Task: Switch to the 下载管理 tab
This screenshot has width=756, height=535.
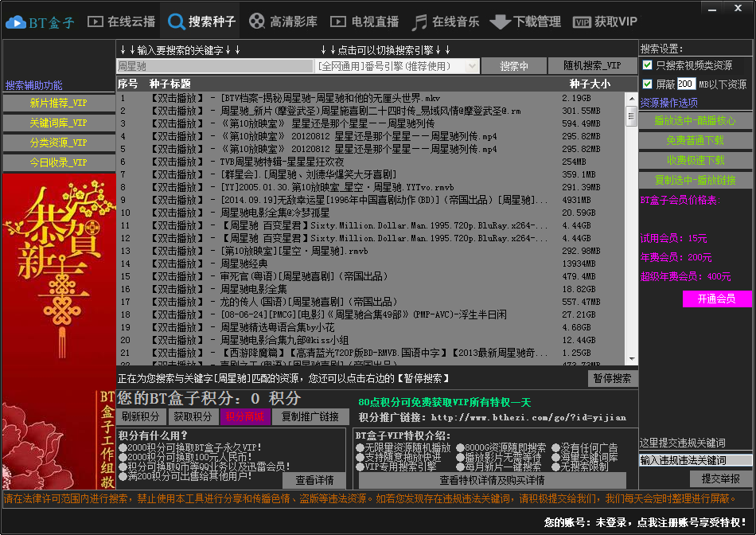Action: (x=525, y=21)
